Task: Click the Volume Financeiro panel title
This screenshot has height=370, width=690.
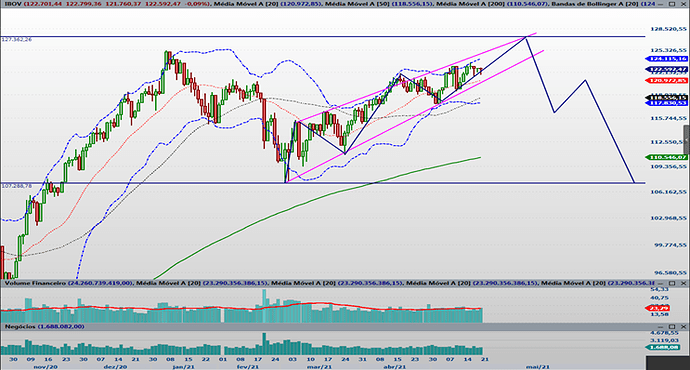Action: click(35, 283)
